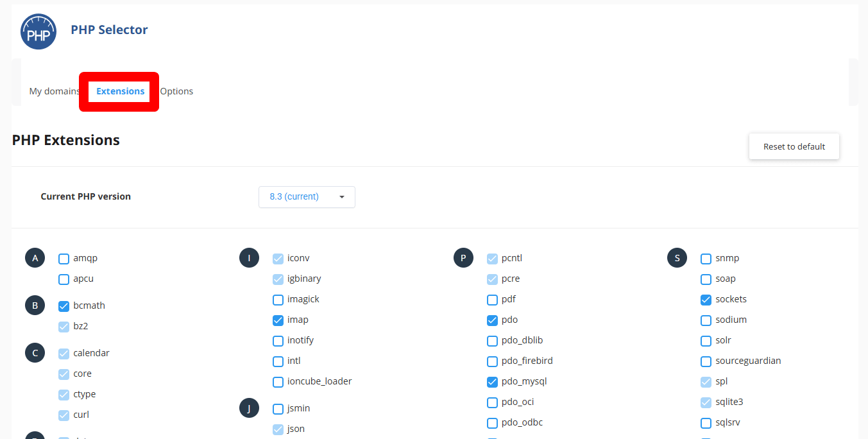Viewport: 868px width, 439px height.
Task: Enable the ioncube_loader extension
Action: pos(278,383)
